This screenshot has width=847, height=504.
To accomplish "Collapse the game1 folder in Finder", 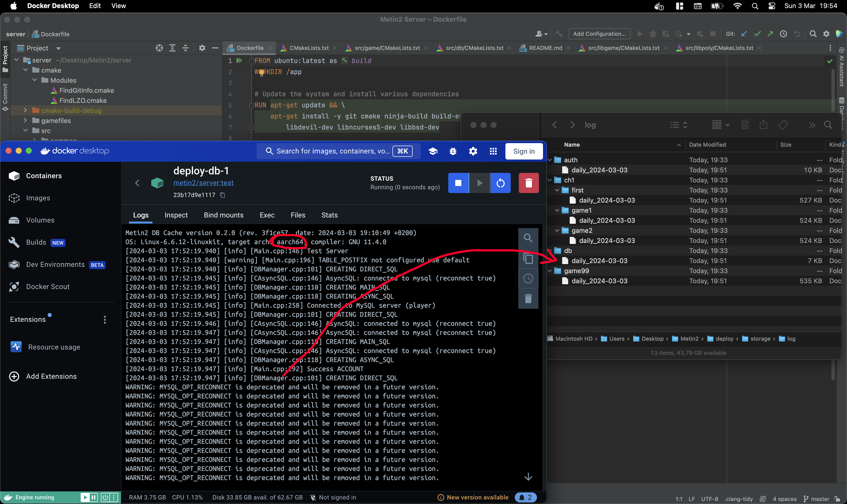I will (557, 210).
